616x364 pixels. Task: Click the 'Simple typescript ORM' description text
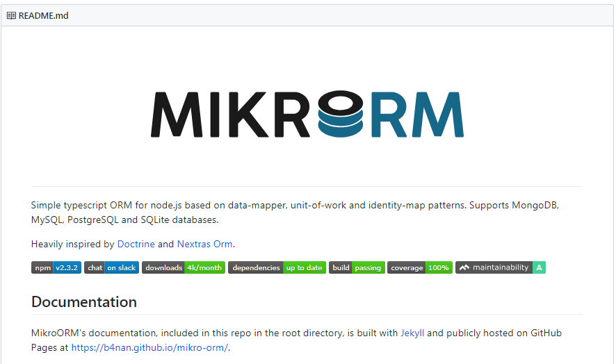[295, 213]
